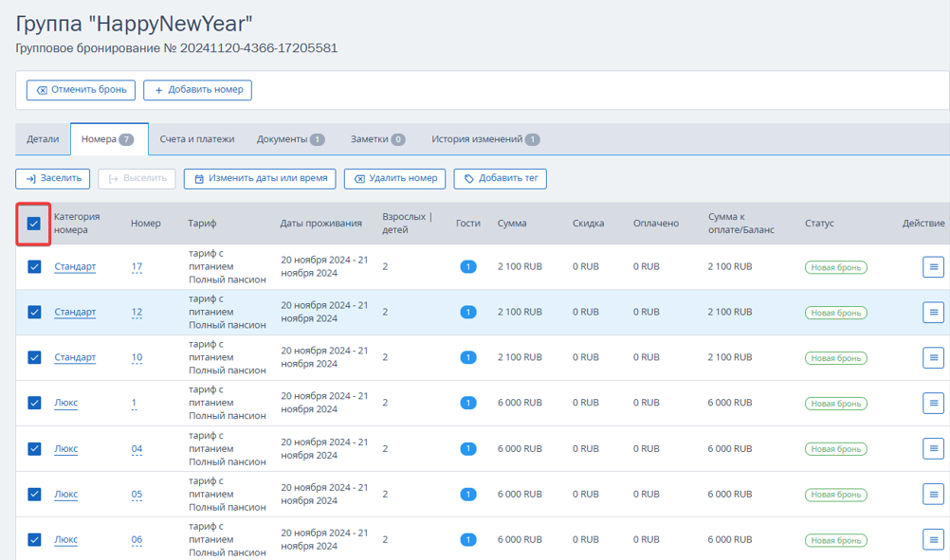Image resolution: width=950 pixels, height=560 pixels.
Task: Click the Отменить бронь button
Action: (x=81, y=90)
